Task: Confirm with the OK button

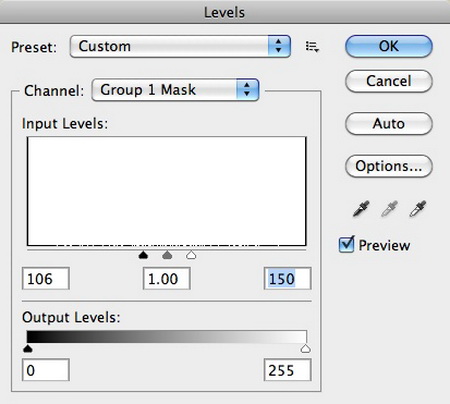Action: click(x=389, y=46)
